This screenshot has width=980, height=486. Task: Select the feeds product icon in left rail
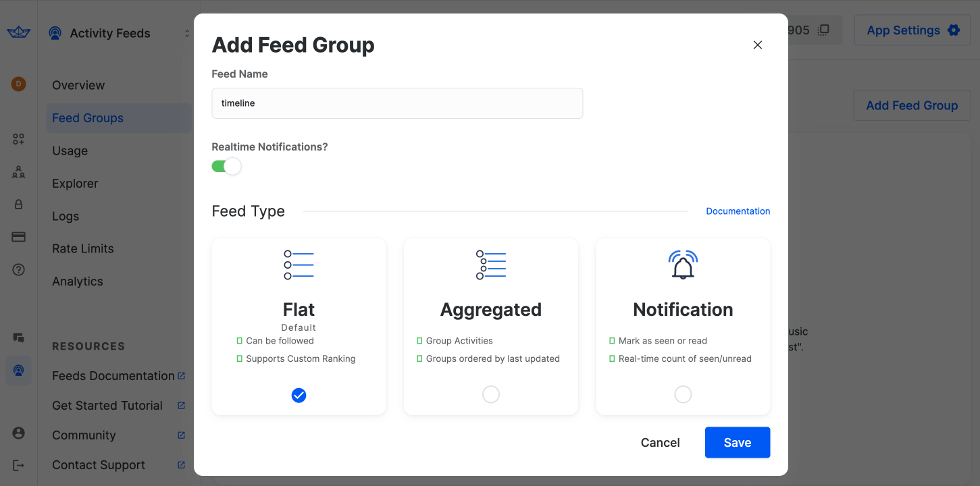point(19,371)
